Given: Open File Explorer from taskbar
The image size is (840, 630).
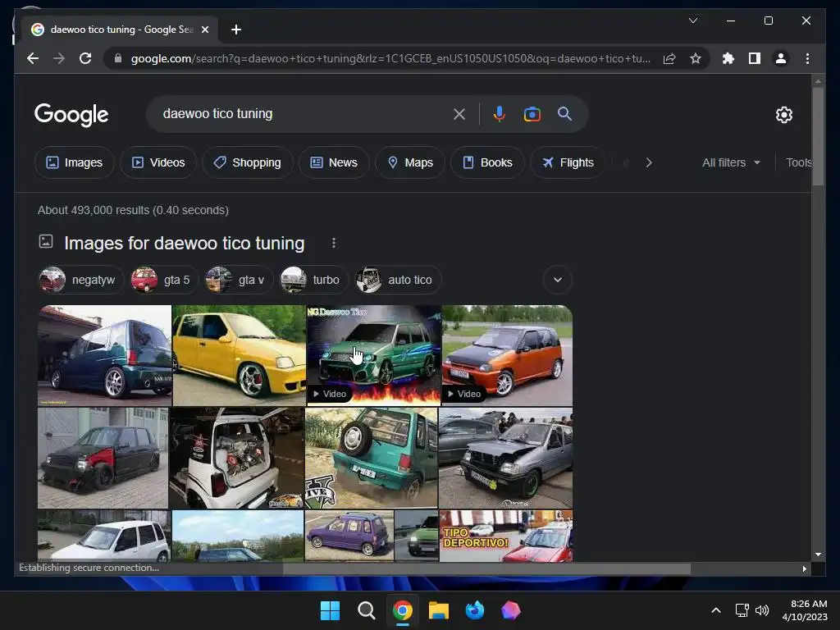Looking at the screenshot, I should pos(439,610).
